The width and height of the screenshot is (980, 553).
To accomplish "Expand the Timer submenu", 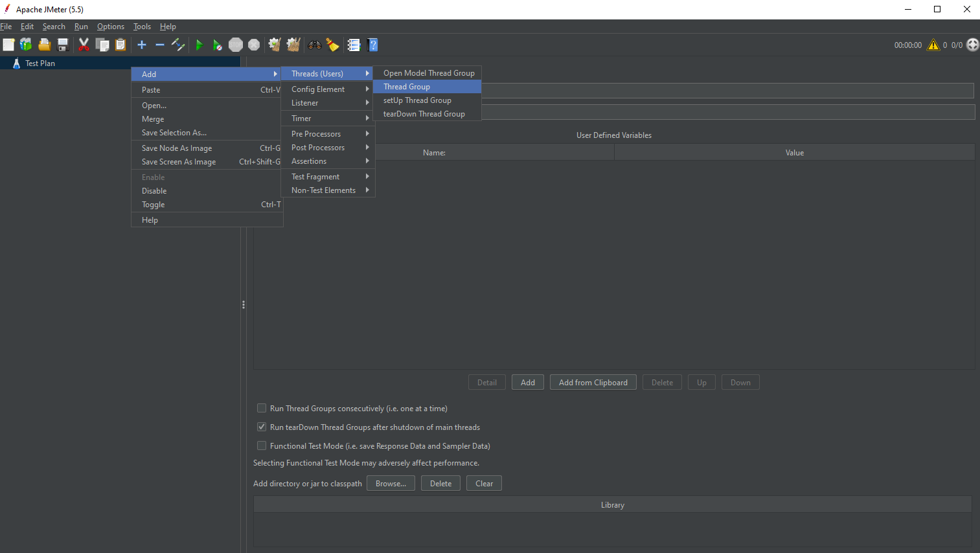I will pyautogui.click(x=328, y=119).
